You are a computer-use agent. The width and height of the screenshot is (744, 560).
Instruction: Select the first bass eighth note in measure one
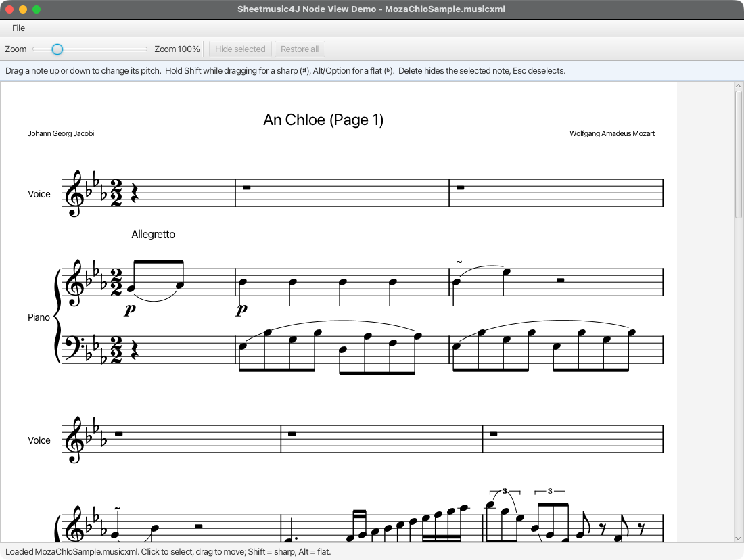[243, 346]
